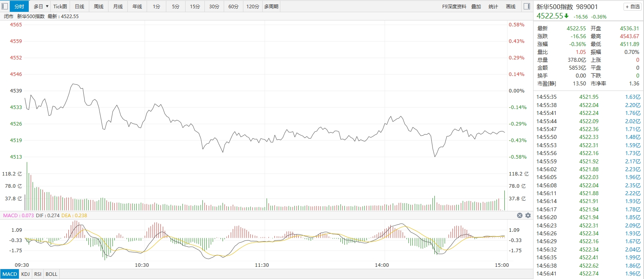Click the 4565 price axis label
The width and height of the screenshot is (644, 279).
[16, 24]
